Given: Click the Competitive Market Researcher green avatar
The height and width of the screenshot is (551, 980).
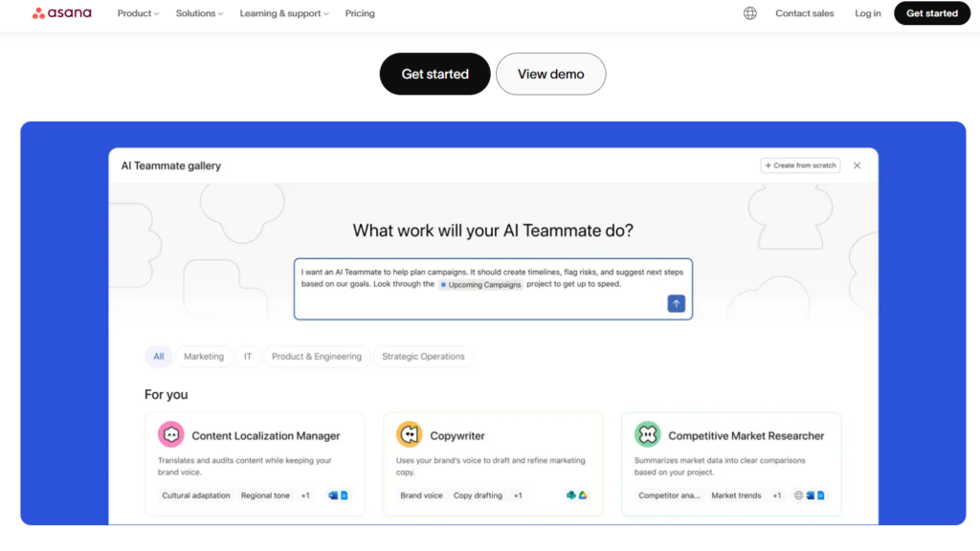Looking at the screenshot, I should point(648,435).
